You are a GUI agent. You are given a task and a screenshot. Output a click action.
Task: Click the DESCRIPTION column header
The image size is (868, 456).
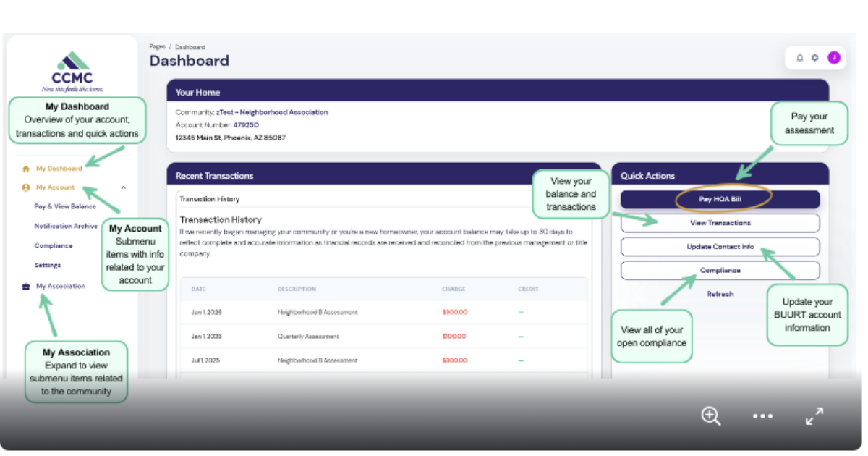(x=297, y=289)
